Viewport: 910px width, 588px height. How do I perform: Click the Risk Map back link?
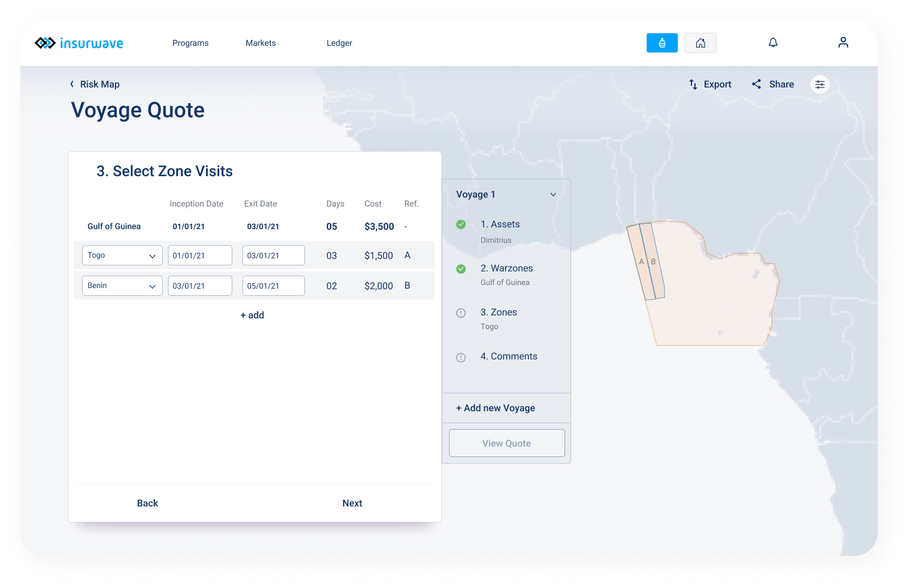(100, 85)
